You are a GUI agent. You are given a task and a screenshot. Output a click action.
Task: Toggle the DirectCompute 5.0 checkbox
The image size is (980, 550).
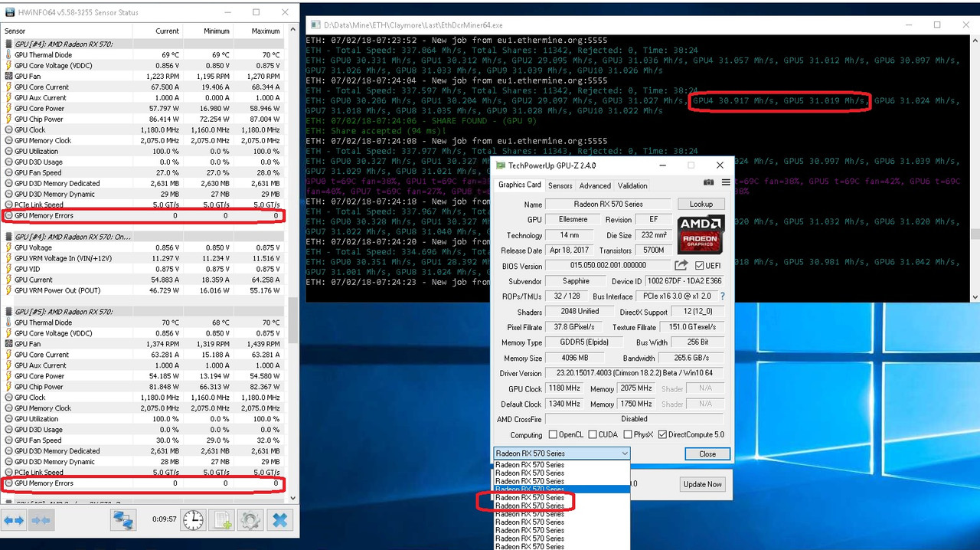(x=663, y=435)
